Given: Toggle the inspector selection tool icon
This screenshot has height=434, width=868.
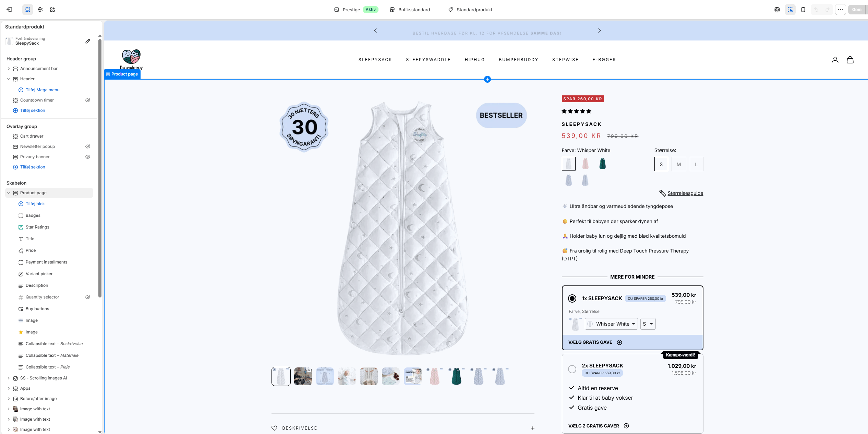Looking at the screenshot, I should pyautogui.click(x=790, y=10).
